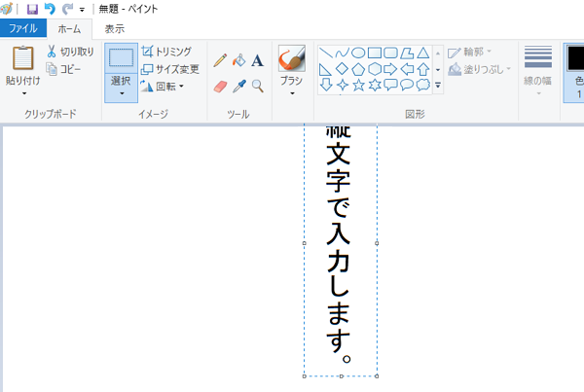The image size is (584, 392).
Task: Select the Color picker eyedropper tool
Action: 239,86
